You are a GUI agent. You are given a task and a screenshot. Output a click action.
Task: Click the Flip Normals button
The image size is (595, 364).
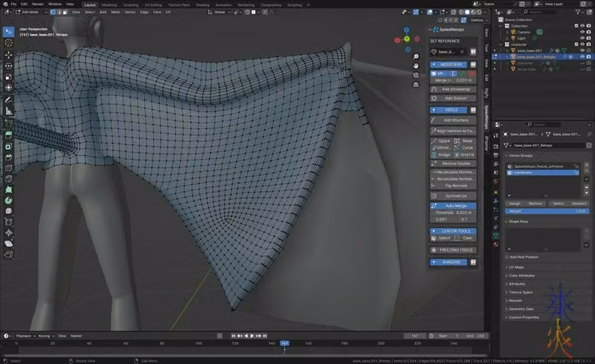coord(453,186)
